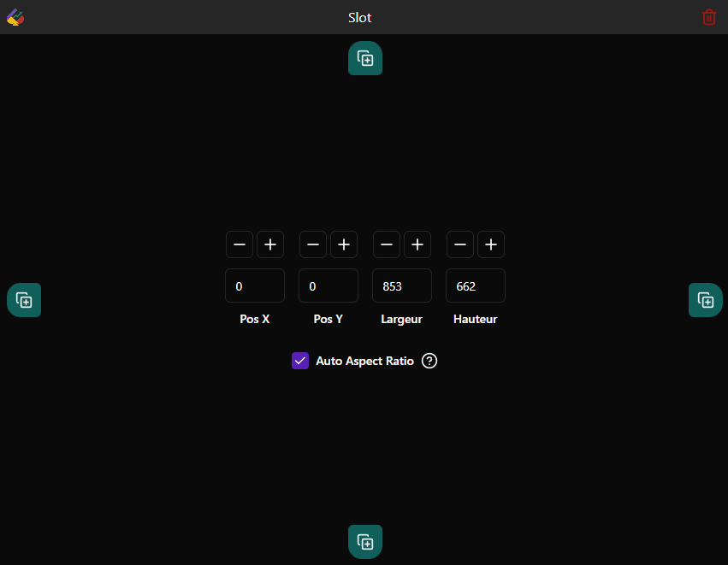Increase the Largeur value
This screenshot has height=565, width=728.
click(x=417, y=244)
